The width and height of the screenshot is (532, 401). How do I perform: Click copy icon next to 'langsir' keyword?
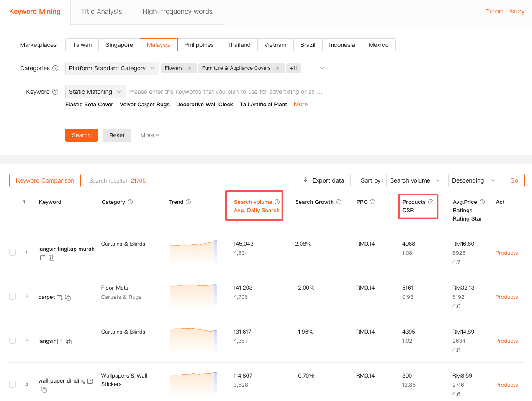[x=69, y=342]
